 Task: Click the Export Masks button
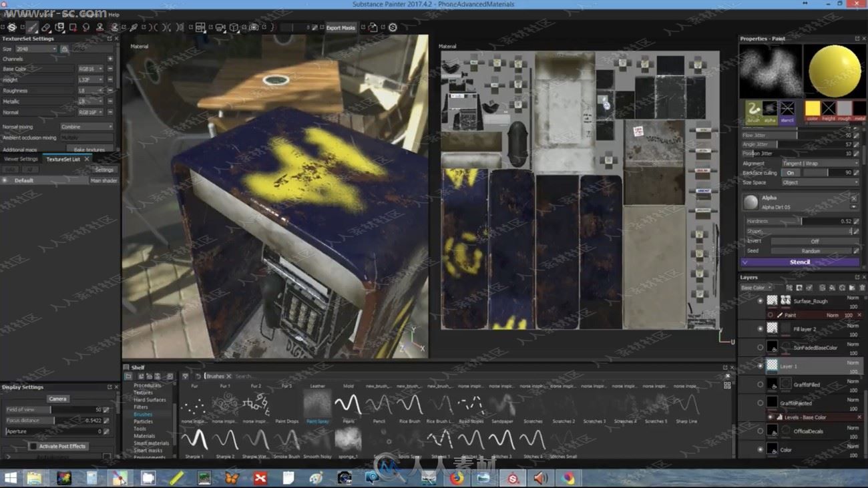pyautogui.click(x=341, y=27)
